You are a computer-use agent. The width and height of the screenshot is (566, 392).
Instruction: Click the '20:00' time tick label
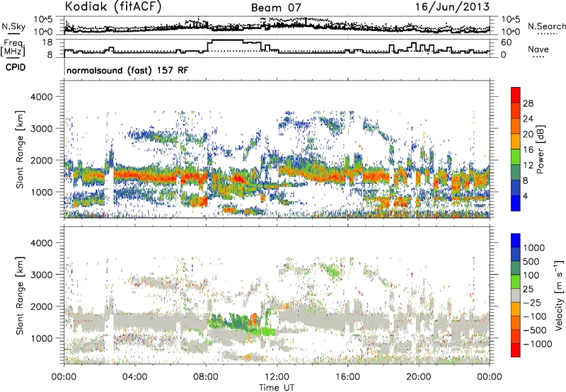point(419,377)
